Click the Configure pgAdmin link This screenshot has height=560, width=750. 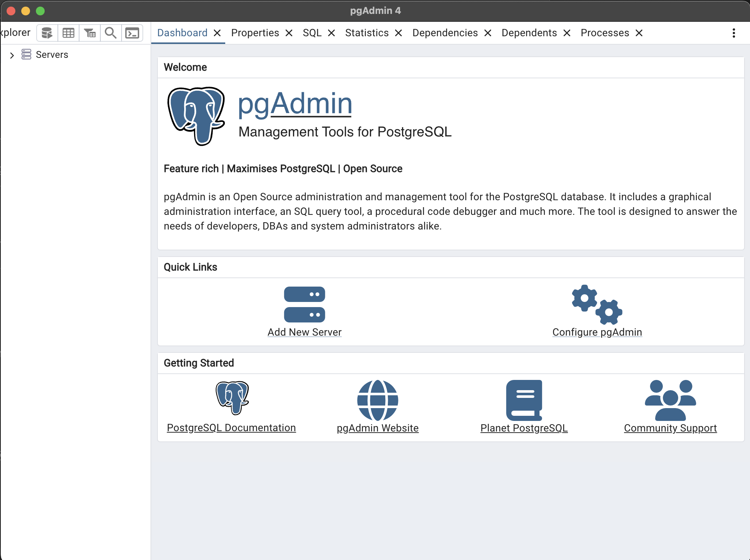click(x=597, y=332)
